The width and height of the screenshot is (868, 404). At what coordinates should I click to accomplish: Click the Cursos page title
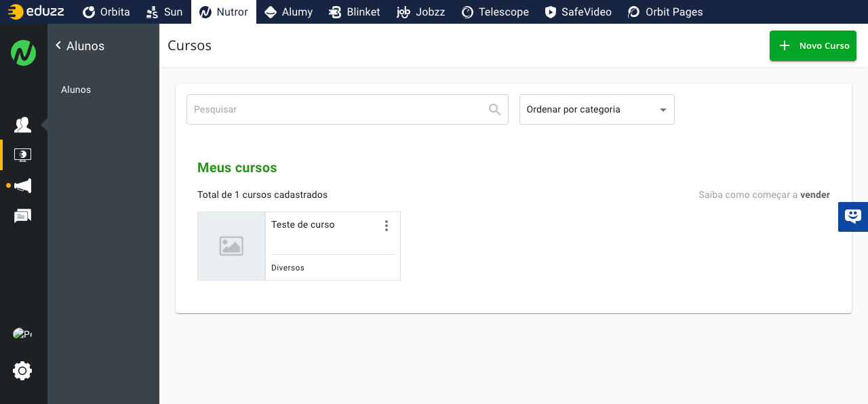click(190, 45)
